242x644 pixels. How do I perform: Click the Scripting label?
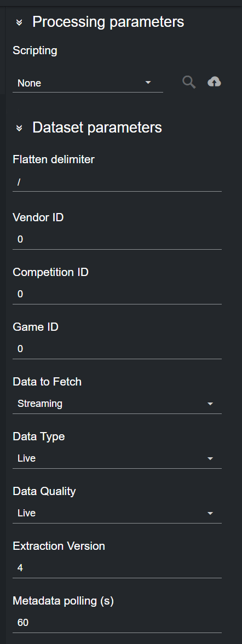click(35, 51)
